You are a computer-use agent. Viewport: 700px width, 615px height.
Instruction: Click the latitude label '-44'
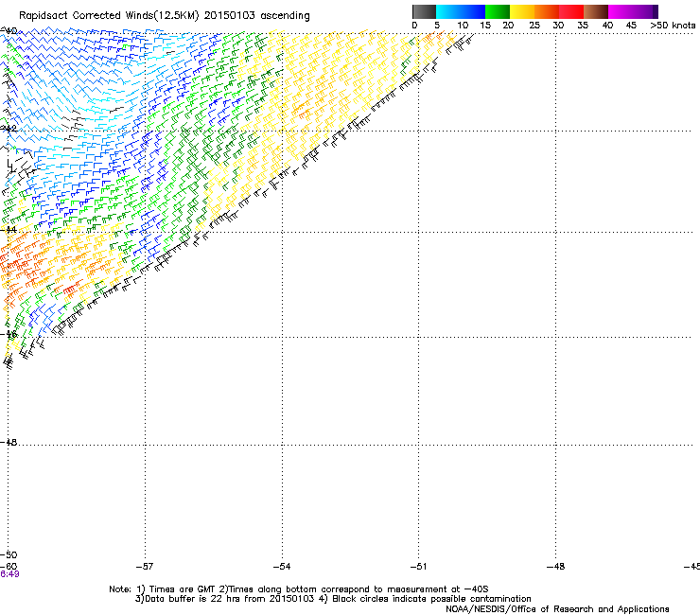click(9, 230)
